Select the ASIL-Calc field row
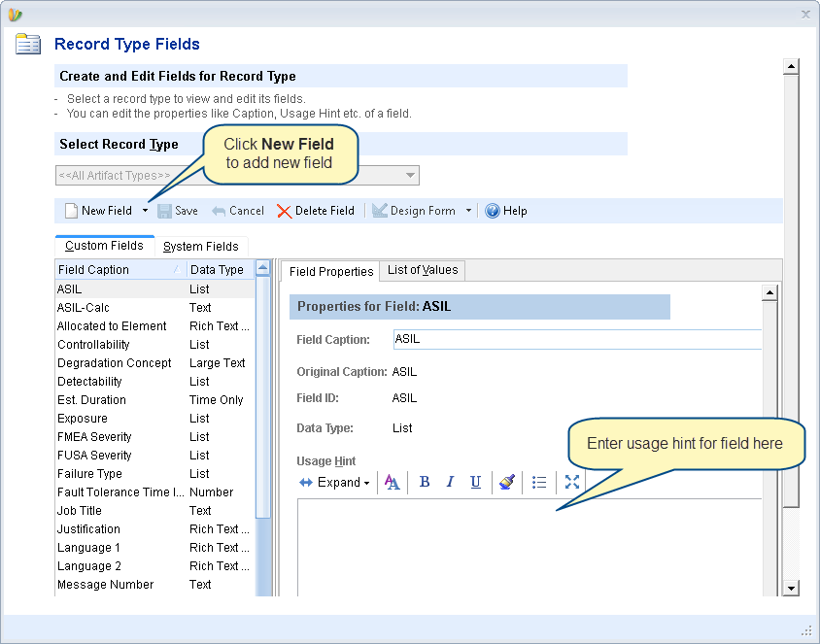This screenshot has width=820, height=644. coord(154,307)
